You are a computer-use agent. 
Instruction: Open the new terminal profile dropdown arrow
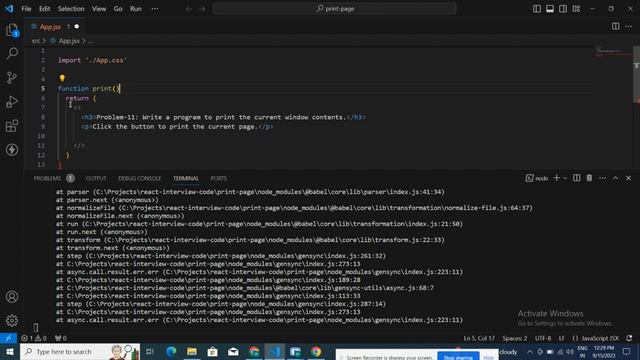[565, 178]
